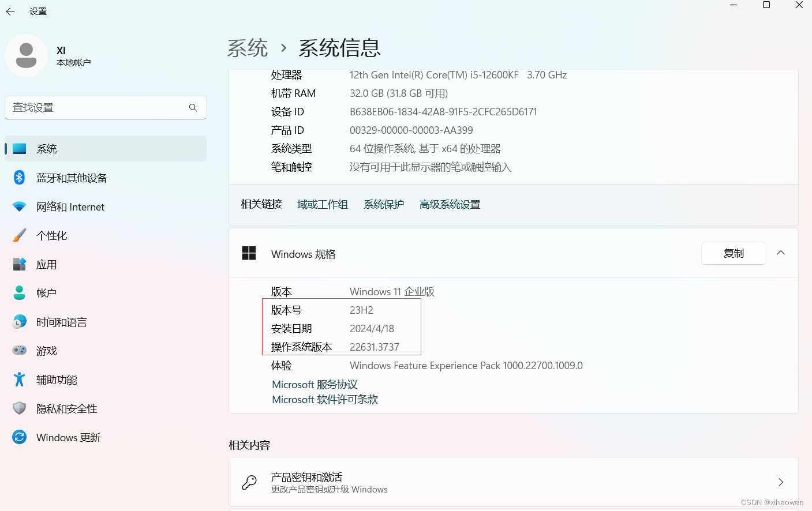812x511 pixels.
Task: Close the Settings window
Action: tap(799, 5)
